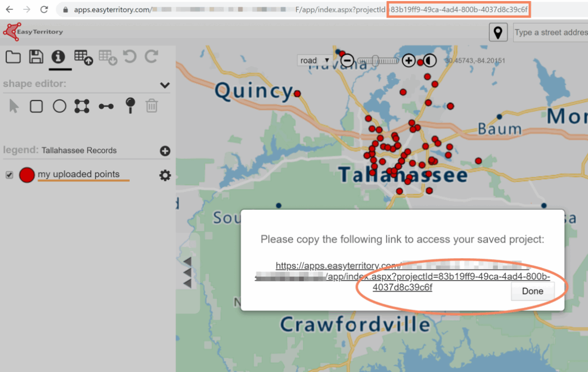Click the Done button in dialog

532,291
